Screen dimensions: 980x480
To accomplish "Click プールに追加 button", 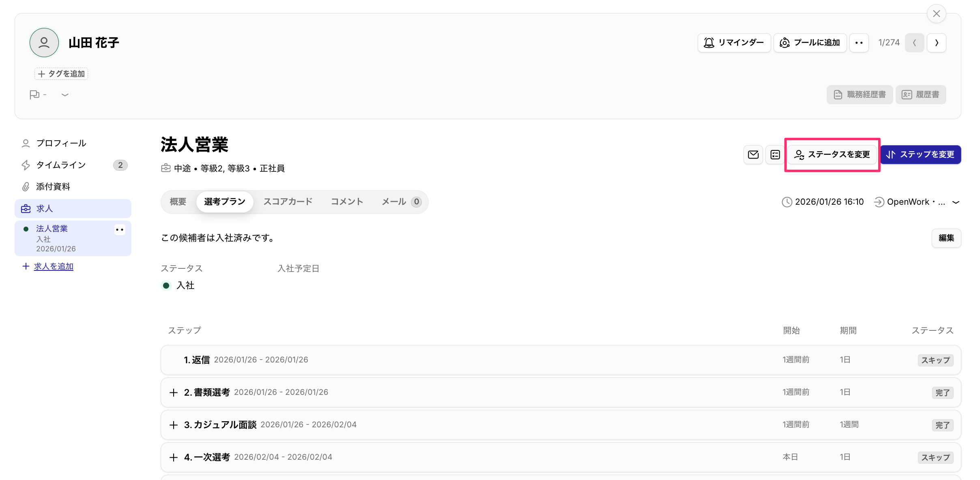I will (x=810, y=43).
